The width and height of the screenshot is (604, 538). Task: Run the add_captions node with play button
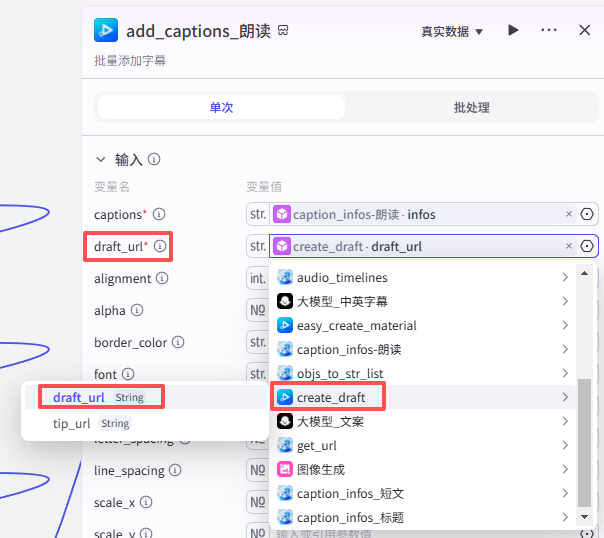(513, 30)
